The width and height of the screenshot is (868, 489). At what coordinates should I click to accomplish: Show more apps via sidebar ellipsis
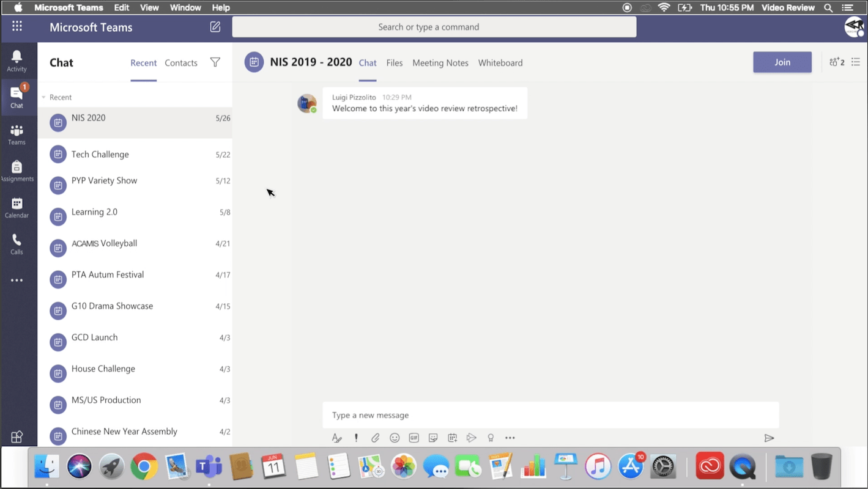17,281
